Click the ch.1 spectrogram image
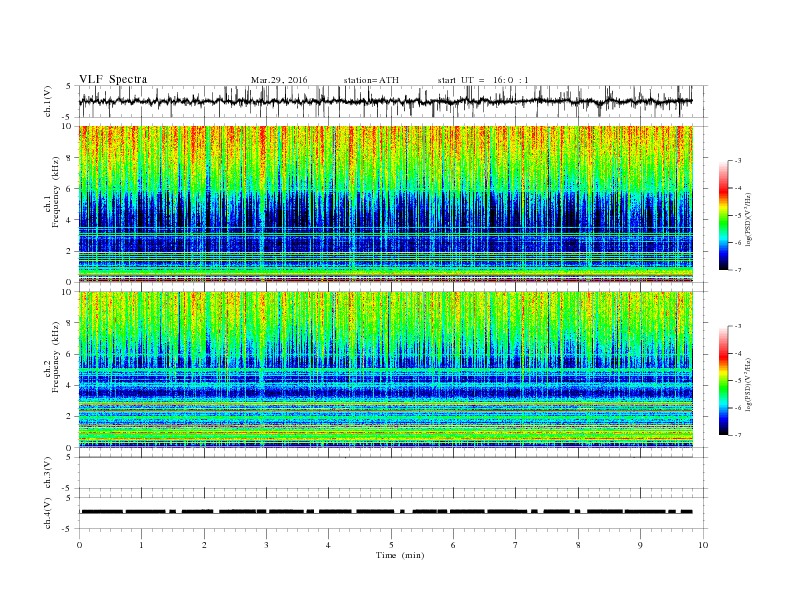The image size is (792, 612). tap(386, 204)
